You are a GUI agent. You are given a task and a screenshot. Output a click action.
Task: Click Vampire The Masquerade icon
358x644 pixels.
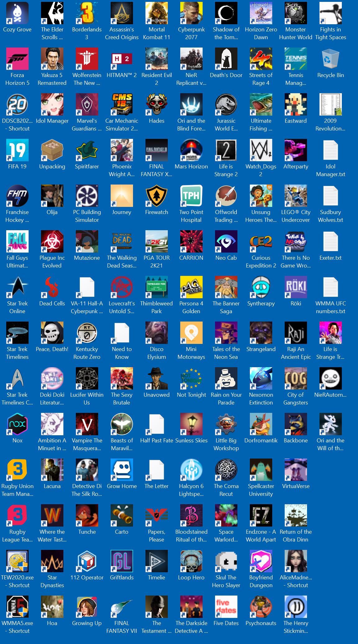coord(87,424)
